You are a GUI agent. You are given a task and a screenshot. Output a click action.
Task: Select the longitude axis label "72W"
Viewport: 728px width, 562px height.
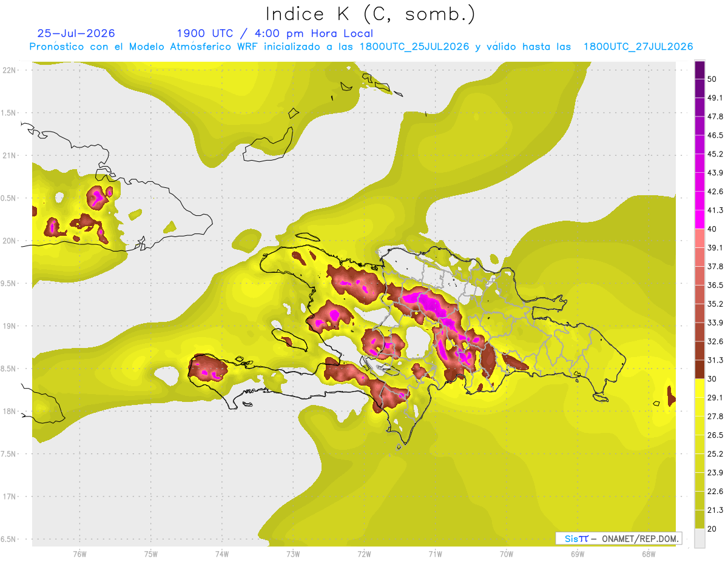coord(364,554)
